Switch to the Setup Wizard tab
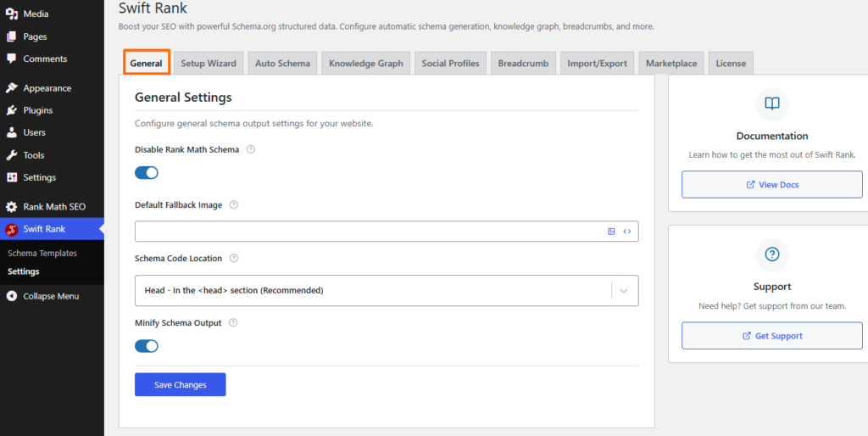Image resolution: width=868 pixels, height=436 pixels. [209, 63]
